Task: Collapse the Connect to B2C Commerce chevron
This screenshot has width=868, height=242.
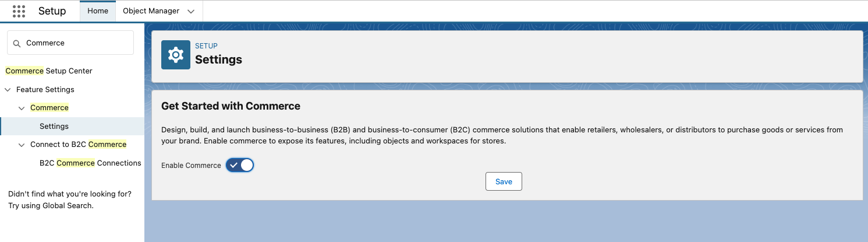Action: pyautogui.click(x=22, y=145)
